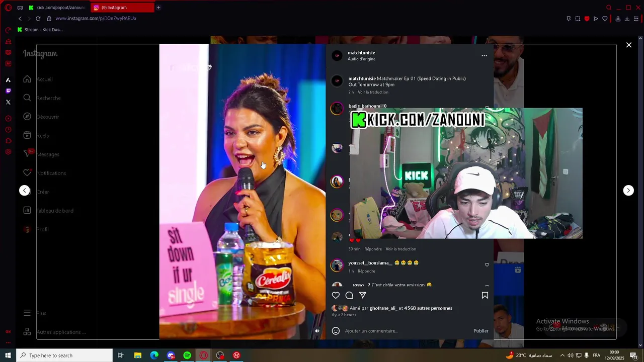Viewport: 644px width, 362px height.
Task: Click in the Ajouter un commentaire field
Action: [x=408, y=331]
